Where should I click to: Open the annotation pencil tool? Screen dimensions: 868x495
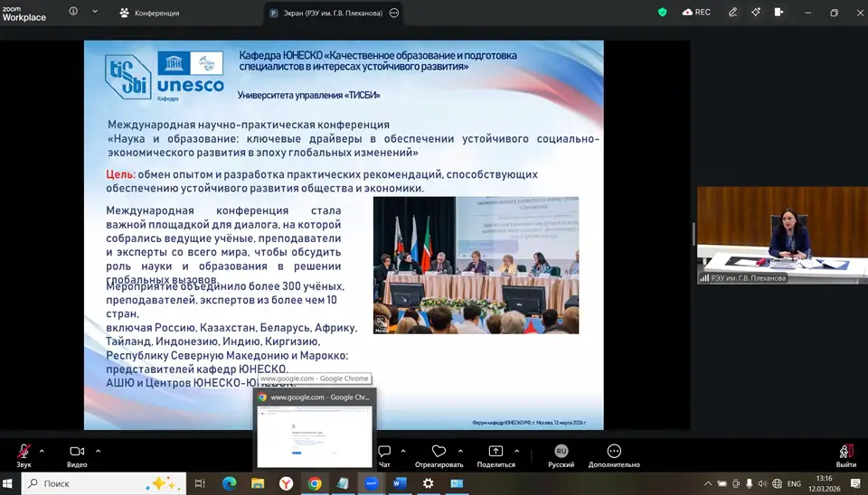coord(733,13)
